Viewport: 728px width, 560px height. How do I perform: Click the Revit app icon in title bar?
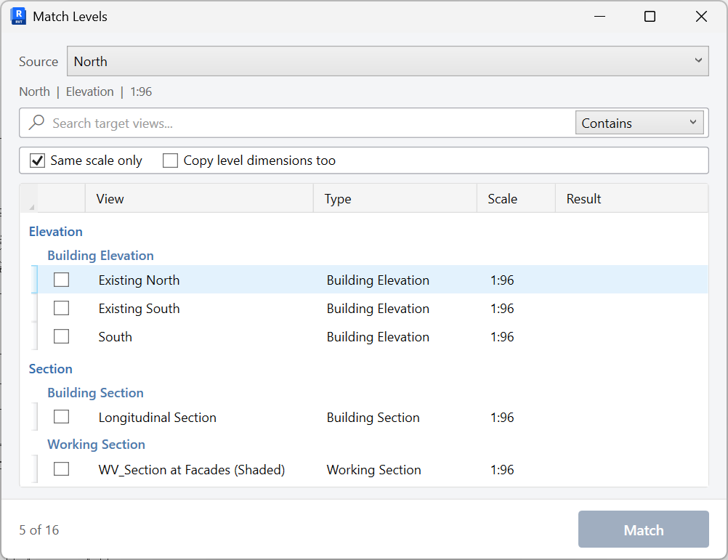pyautogui.click(x=18, y=16)
